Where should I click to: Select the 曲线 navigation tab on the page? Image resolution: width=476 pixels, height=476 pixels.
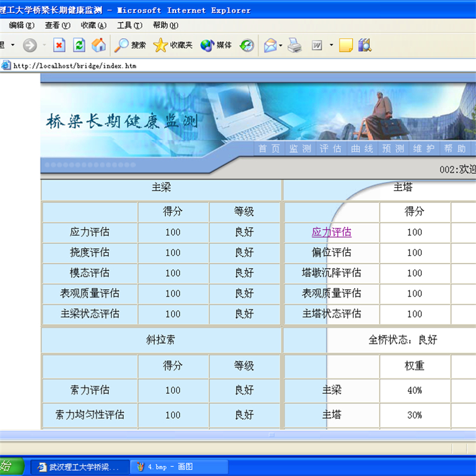(x=362, y=149)
